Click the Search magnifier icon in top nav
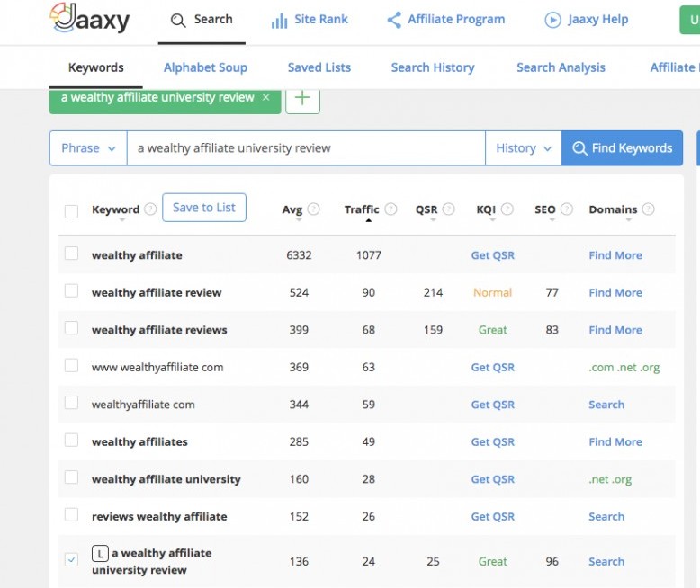Screen dimensions: 700x588 coord(178,20)
